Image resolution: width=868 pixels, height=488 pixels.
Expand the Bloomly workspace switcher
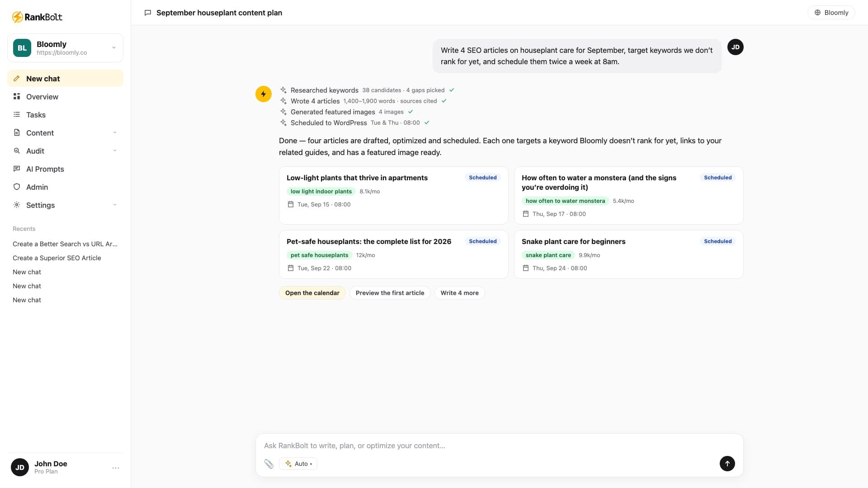65,48
